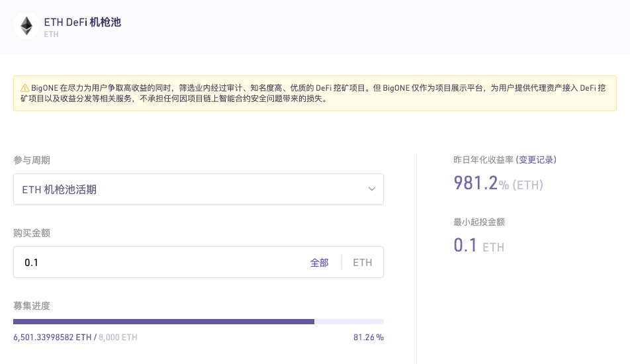Click the unfilled light part of progress bar
The image size is (630, 364).
[x=349, y=322]
